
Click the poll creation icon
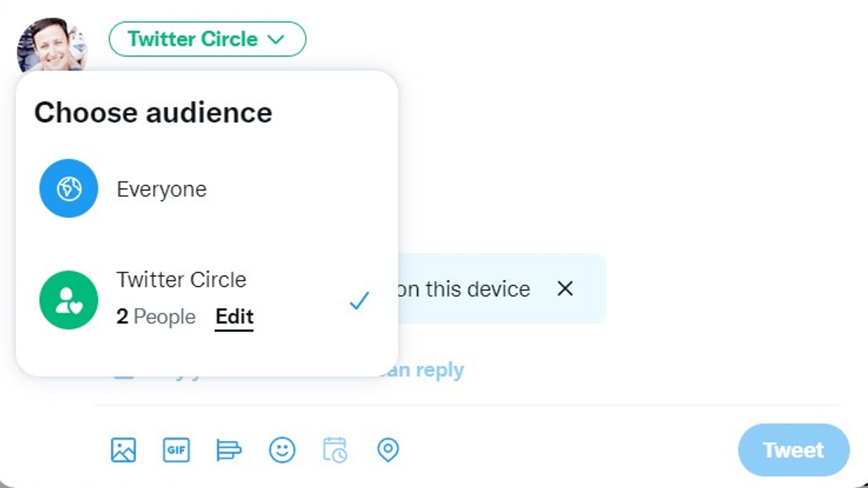(x=230, y=450)
